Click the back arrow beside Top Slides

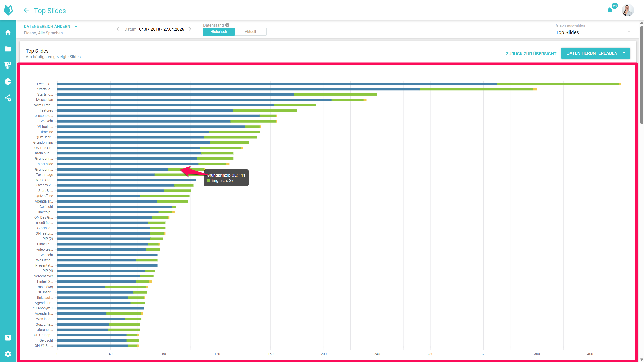pyautogui.click(x=26, y=10)
